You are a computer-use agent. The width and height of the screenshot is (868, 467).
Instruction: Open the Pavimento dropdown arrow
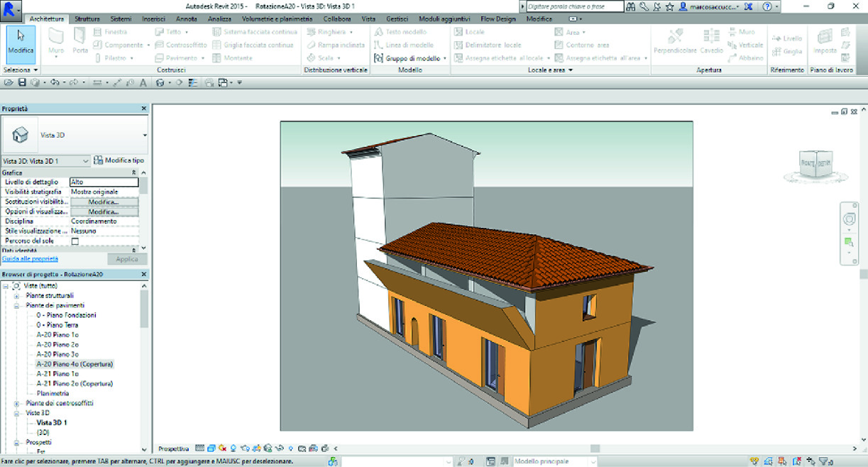click(204, 58)
